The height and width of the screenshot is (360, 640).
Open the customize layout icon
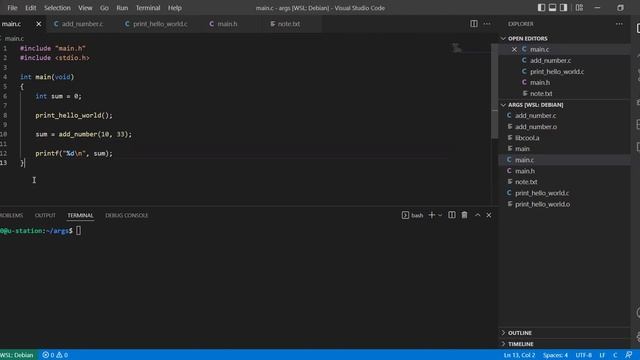tap(579, 8)
